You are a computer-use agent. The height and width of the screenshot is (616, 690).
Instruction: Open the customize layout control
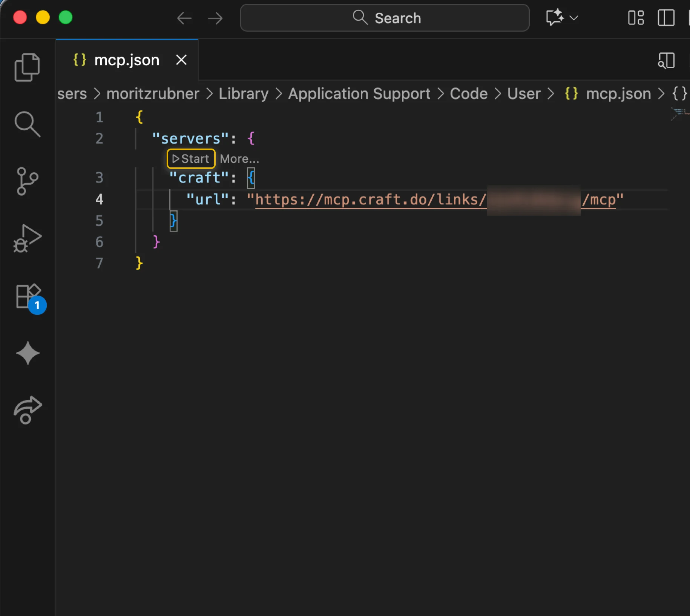click(x=636, y=17)
